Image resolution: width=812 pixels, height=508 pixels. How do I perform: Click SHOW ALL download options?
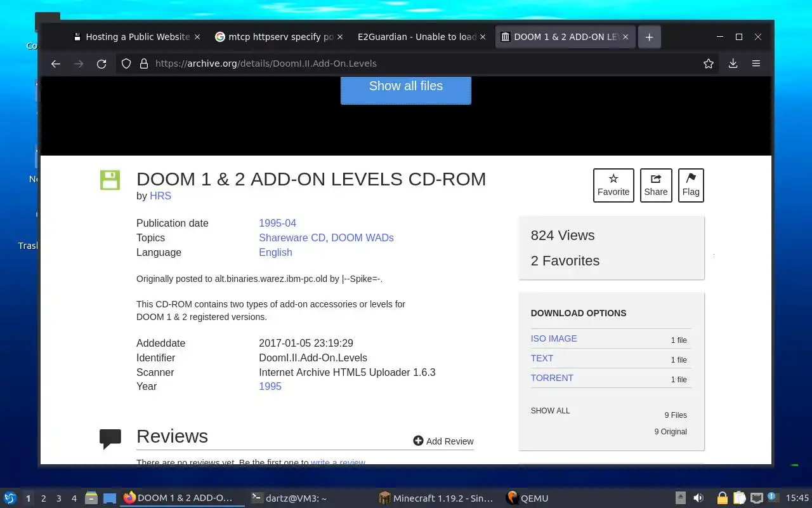coord(551,411)
